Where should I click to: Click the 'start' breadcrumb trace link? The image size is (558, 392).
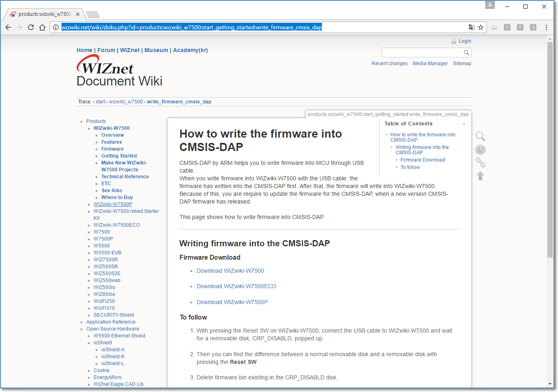101,102
